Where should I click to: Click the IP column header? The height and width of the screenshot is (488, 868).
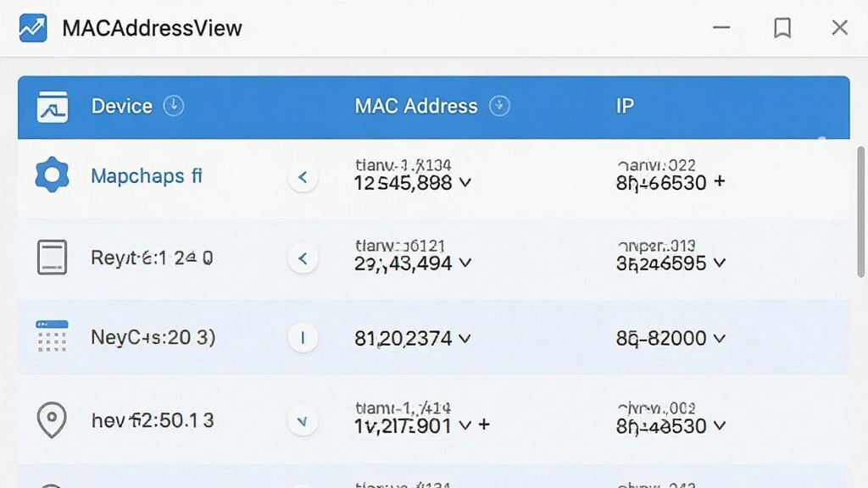(x=625, y=106)
